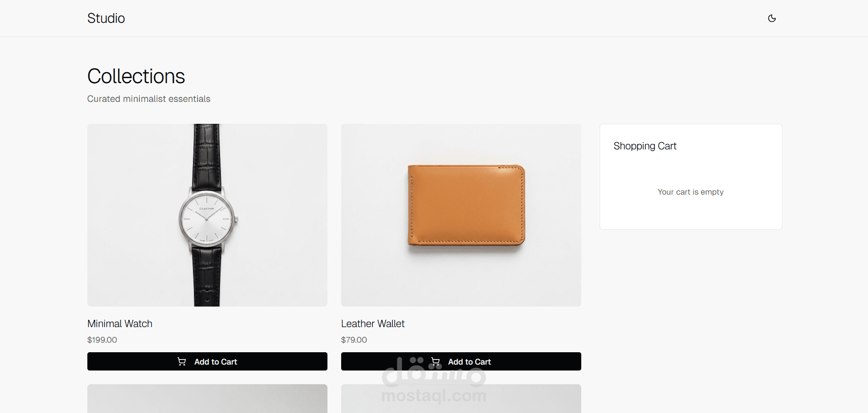Add the Leather Wallet to cart
Screen dimensions: 868x413
pos(461,361)
